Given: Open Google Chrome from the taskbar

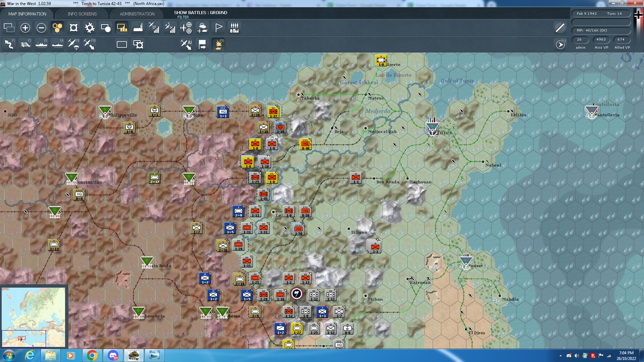Looking at the screenshot, I should pyautogui.click(x=92, y=355).
